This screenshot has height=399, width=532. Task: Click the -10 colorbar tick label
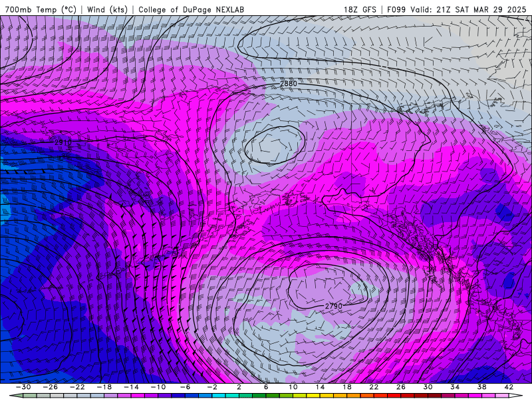coord(158,387)
